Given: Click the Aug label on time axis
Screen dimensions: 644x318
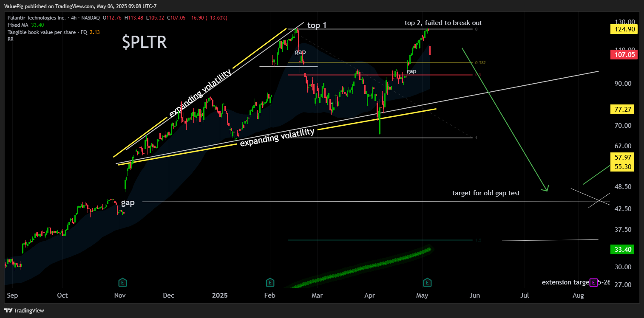Looking at the screenshot, I should click(578, 295).
